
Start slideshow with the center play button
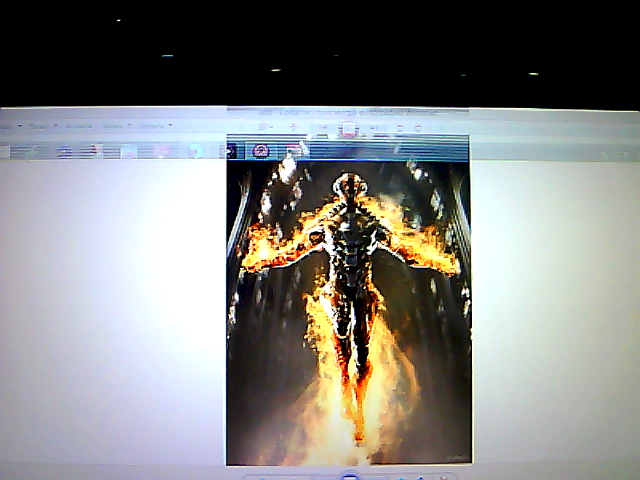[x=349, y=476]
